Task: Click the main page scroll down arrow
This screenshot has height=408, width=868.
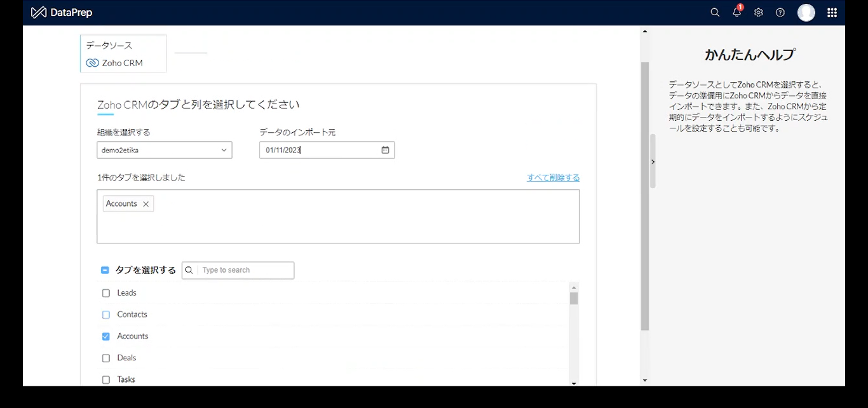Action: pyautogui.click(x=645, y=380)
